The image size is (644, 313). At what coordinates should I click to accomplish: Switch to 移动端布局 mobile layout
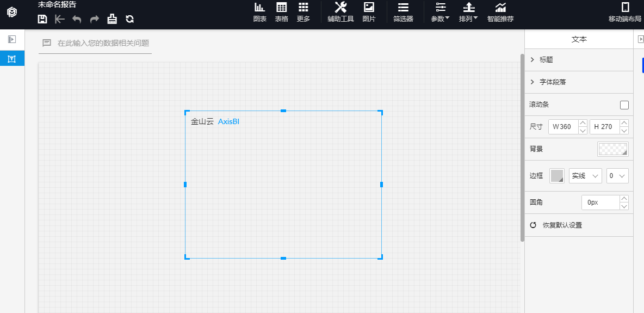[625, 13]
